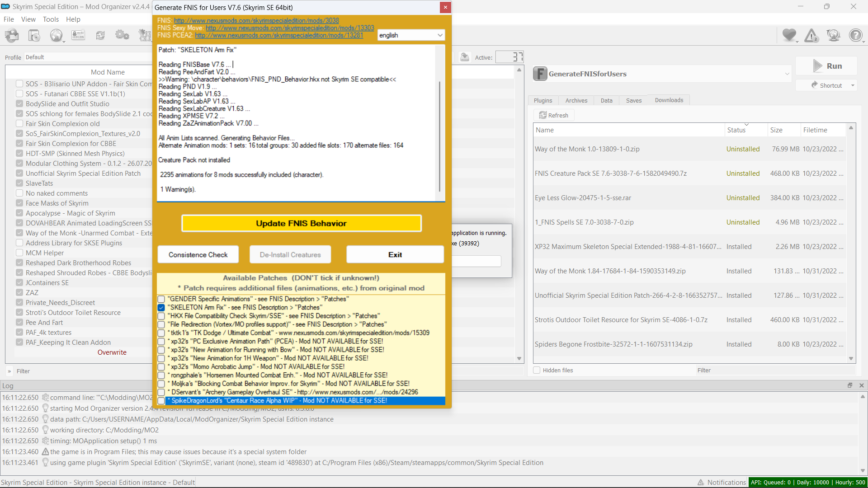Open the FNIS language dropdown set to english

(x=411, y=35)
